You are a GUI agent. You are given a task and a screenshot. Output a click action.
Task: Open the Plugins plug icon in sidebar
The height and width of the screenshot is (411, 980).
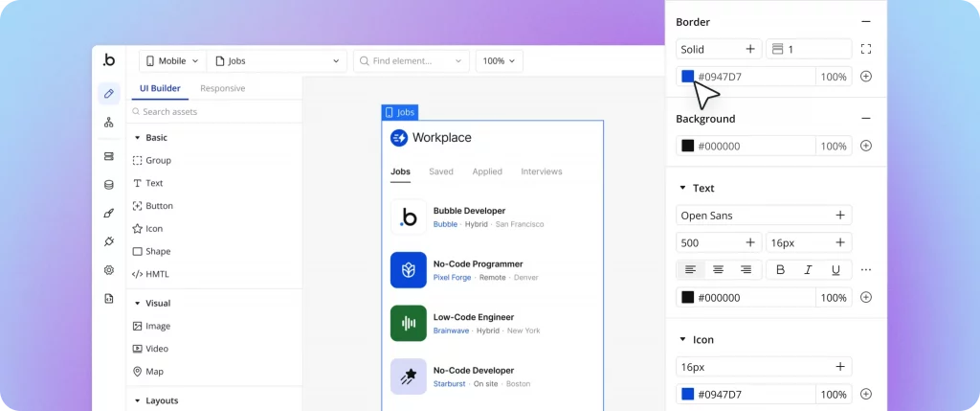[x=109, y=241]
